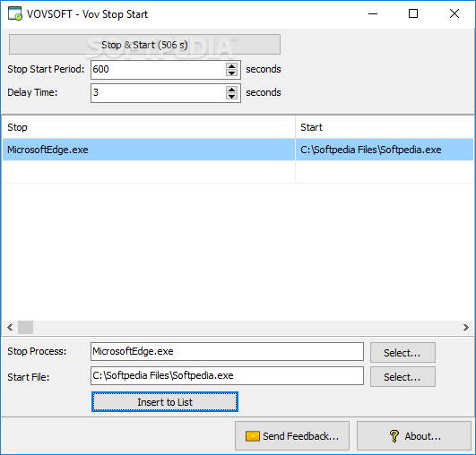The height and width of the screenshot is (455, 476).
Task: Click Select... next to Stop Process
Action: pos(402,353)
